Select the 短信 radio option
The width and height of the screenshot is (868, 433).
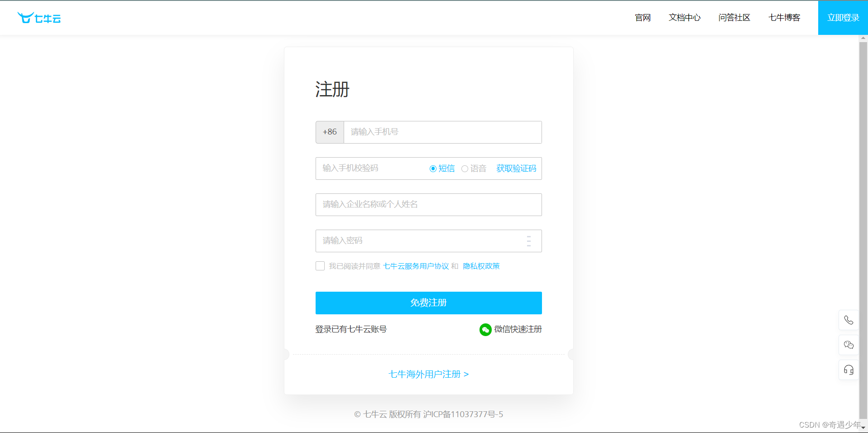coord(433,168)
